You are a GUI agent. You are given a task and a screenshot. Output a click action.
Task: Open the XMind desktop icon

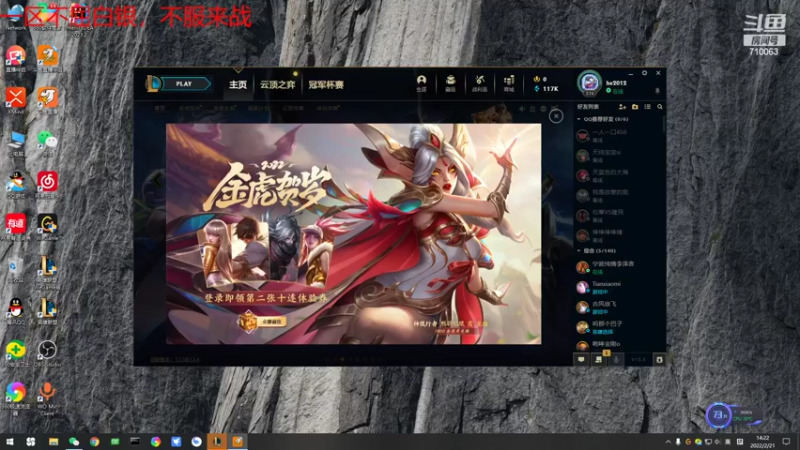click(x=16, y=100)
